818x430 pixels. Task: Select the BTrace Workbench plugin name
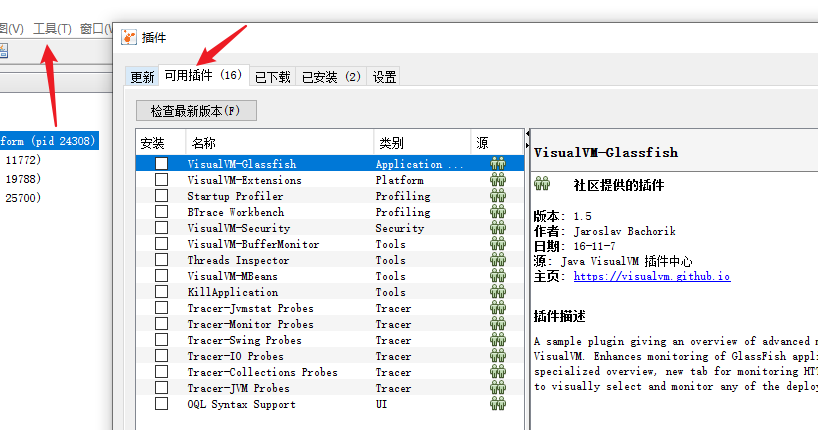point(236,212)
